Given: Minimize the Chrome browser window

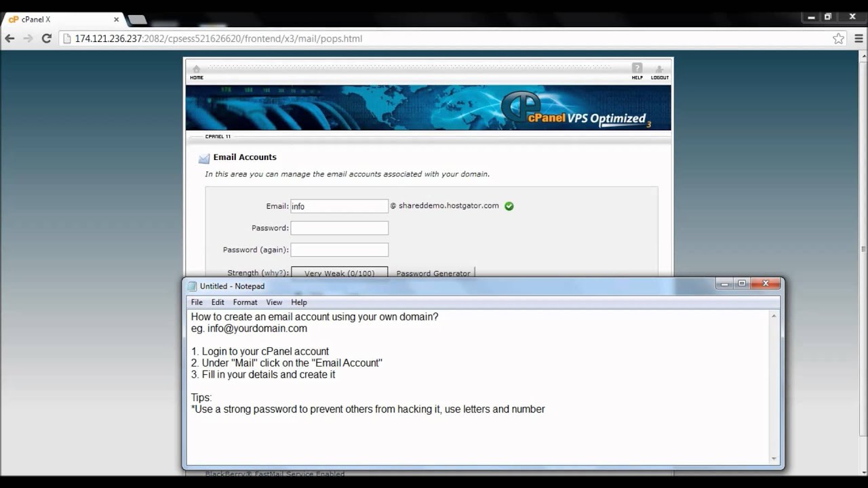Looking at the screenshot, I should pyautogui.click(x=811, y=17).
